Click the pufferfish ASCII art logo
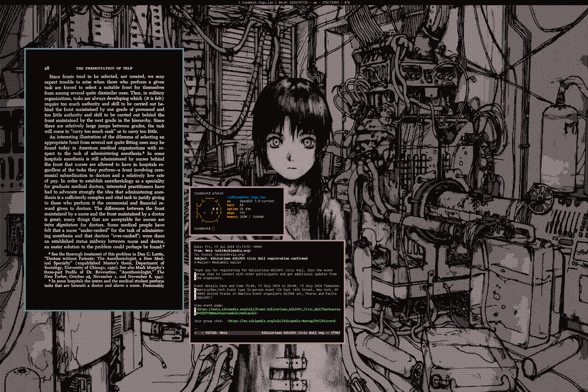 pos(209,210)
